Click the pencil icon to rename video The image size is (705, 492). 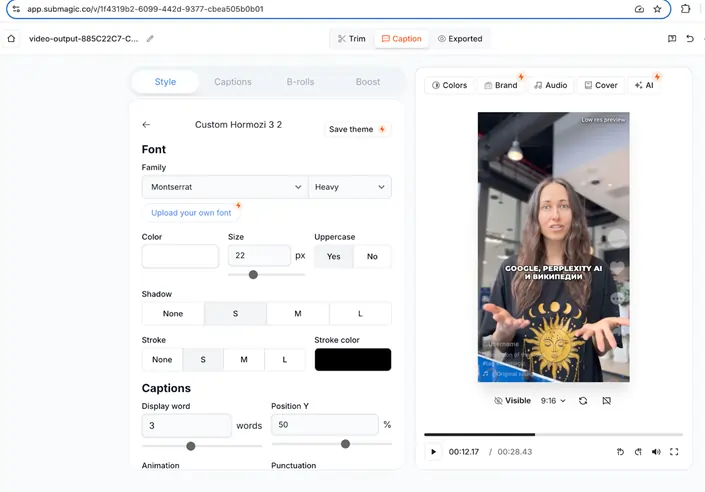[150, 39]
